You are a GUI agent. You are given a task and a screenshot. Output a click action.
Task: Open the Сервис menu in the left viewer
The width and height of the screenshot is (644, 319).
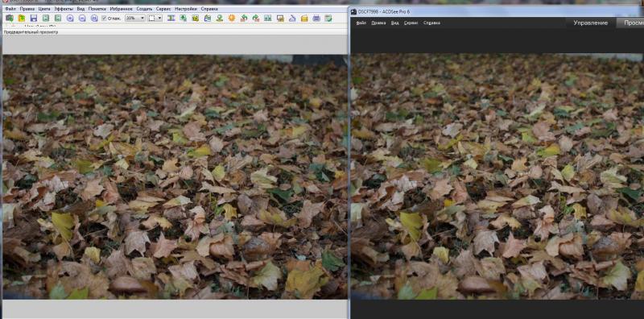163,9
